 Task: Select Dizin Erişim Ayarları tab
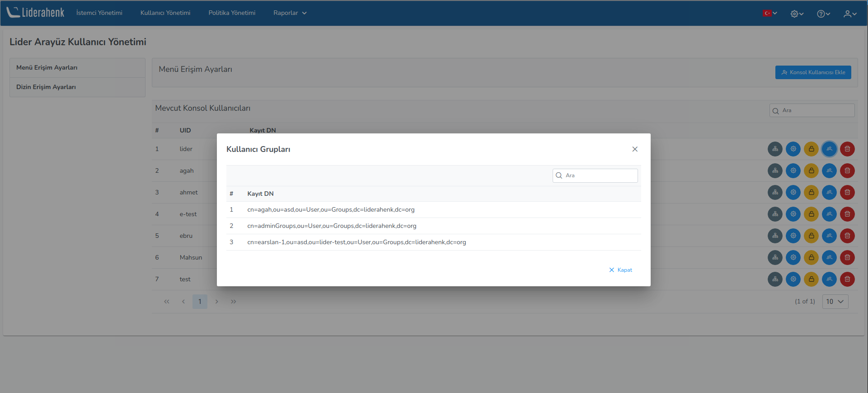point(46,87)
